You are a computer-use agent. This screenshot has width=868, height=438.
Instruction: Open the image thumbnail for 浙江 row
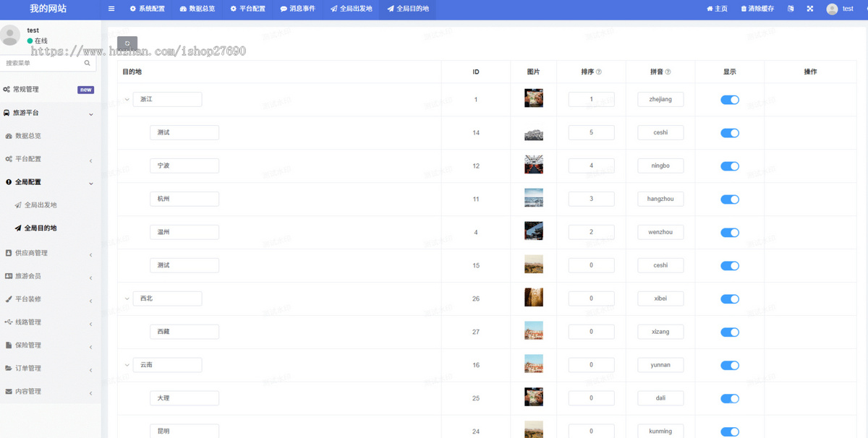(x=534, y=98)
